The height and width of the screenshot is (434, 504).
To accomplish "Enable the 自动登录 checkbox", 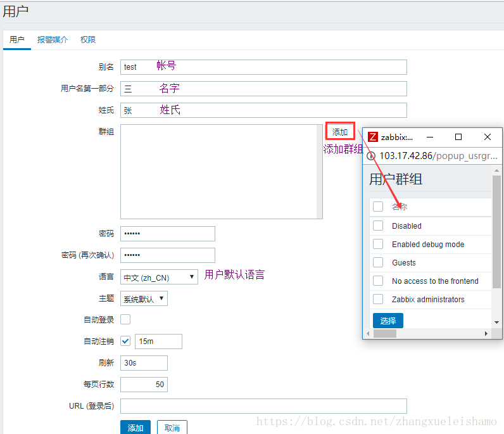I will click(x=125, y=319).
